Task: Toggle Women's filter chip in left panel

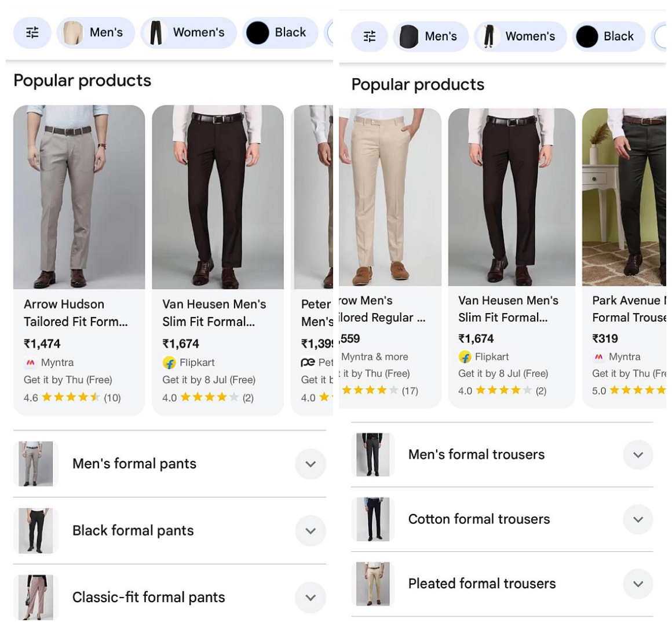Action: (189, 32)
